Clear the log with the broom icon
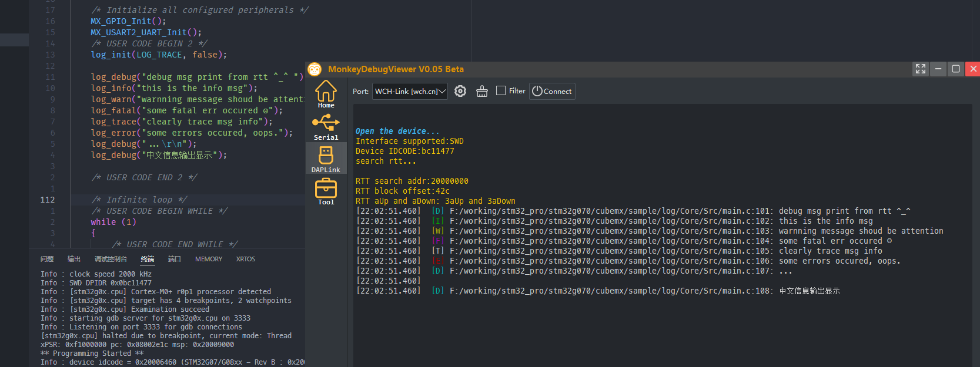980x367 pixels. [x=482, y=91]
